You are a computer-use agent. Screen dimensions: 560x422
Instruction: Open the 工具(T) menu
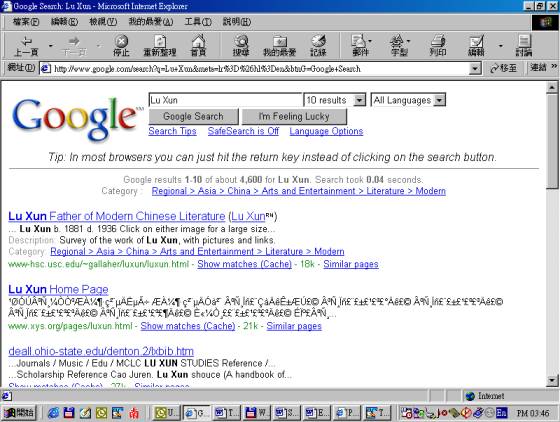point(198,22)
